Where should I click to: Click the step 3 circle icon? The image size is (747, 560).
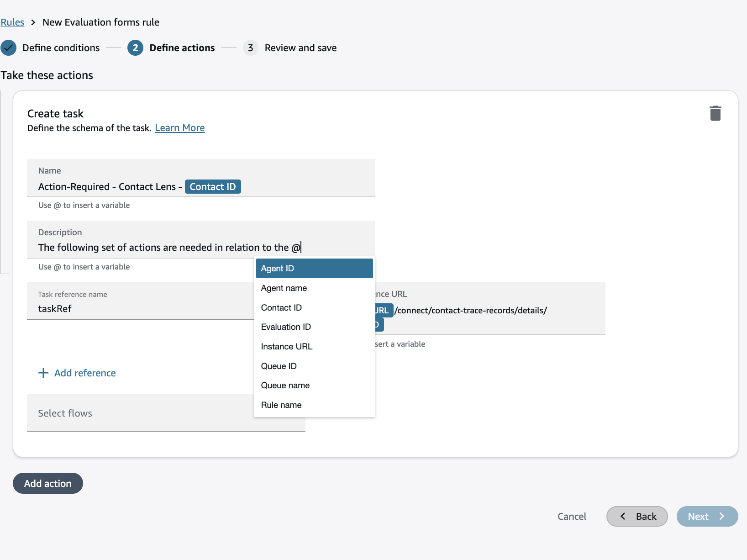tap(250, 48)
